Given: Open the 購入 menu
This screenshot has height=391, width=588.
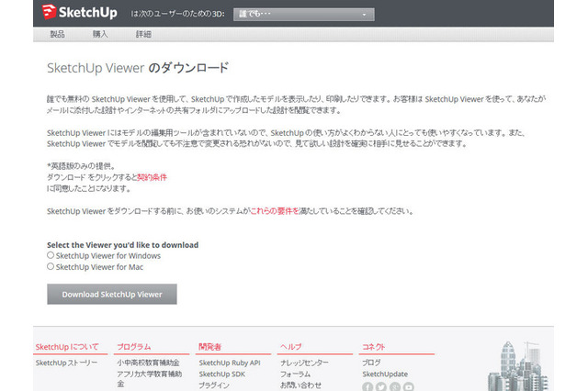Looking at the screenshot, I should [x=100, y=34].
